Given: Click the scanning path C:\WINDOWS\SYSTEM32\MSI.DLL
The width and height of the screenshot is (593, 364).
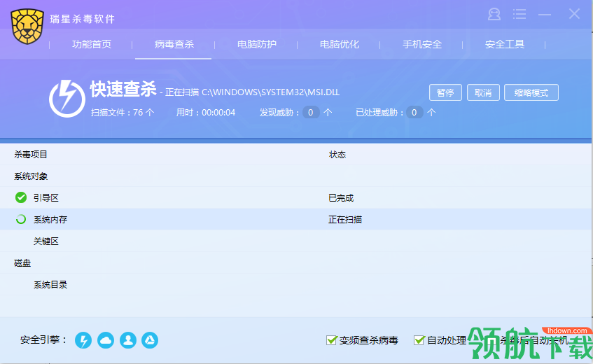Looking at the screenshot, I should click(x=270, y=92).
